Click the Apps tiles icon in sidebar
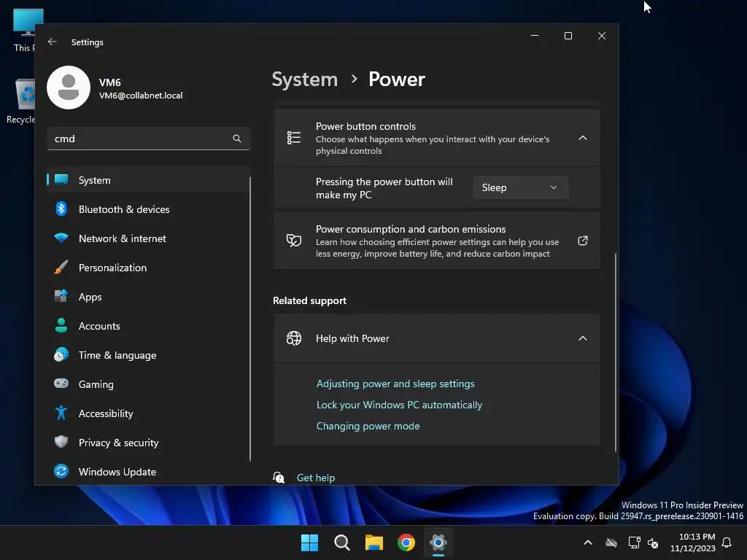This screenshot has width=747, height=560. point(61,296)
